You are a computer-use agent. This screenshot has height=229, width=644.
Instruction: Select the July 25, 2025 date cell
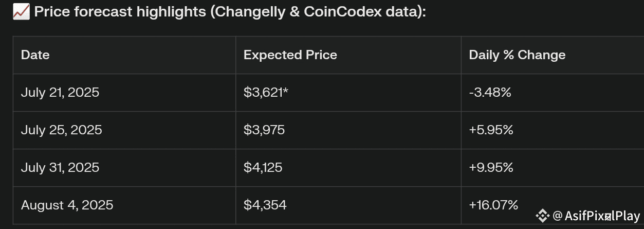[62, 130]
